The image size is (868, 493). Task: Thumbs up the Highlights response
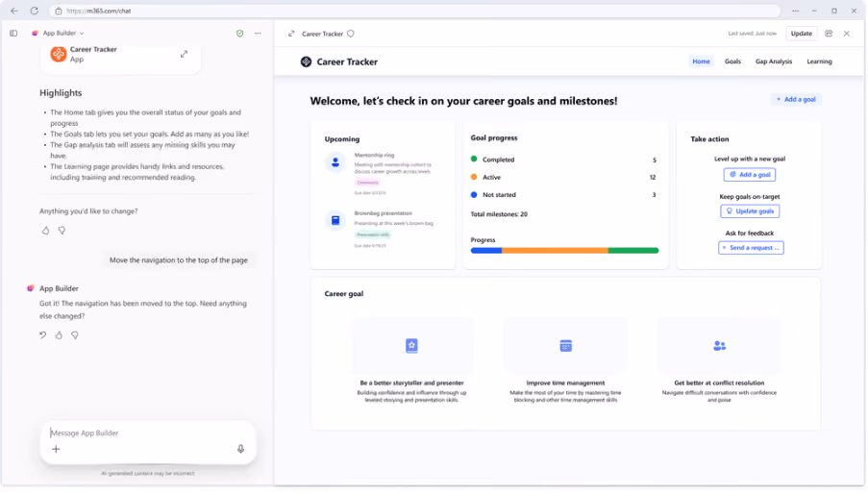pos(45,231)
